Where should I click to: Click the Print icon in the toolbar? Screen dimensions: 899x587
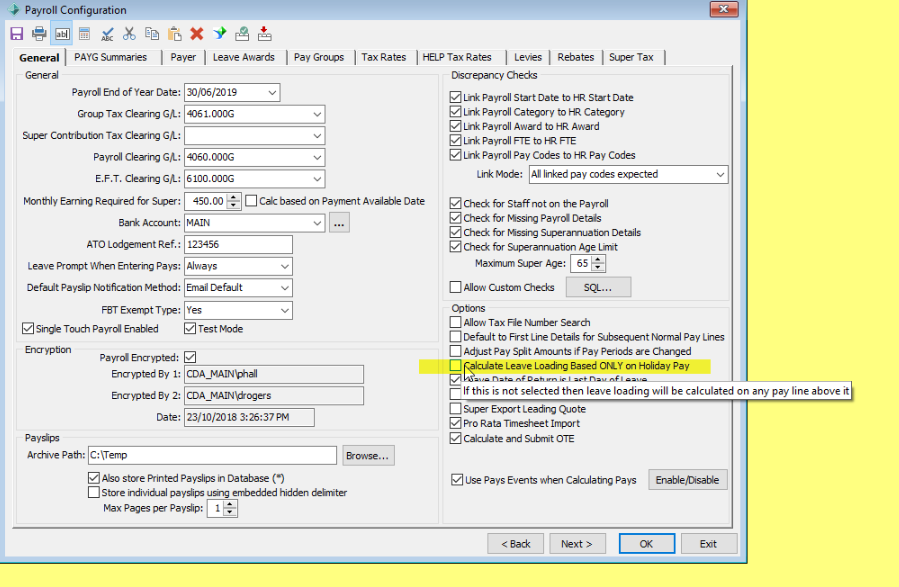[x=39, y=34]
